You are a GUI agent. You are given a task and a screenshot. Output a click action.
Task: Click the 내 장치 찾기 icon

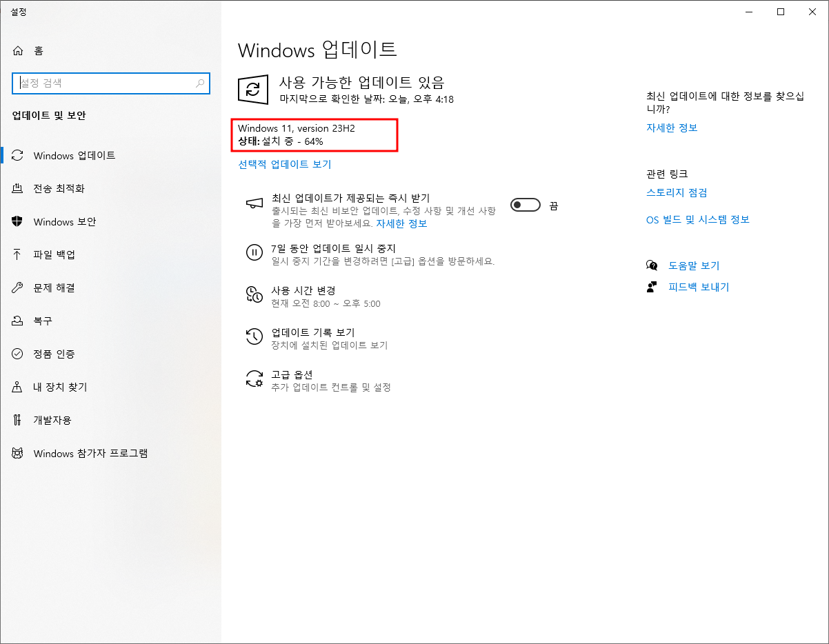coord(18,387)
